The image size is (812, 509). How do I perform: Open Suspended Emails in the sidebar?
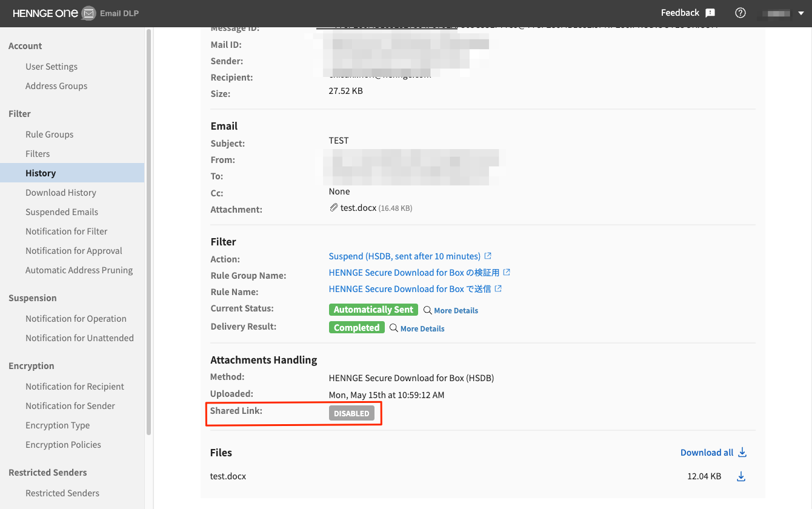pos(62,212)
